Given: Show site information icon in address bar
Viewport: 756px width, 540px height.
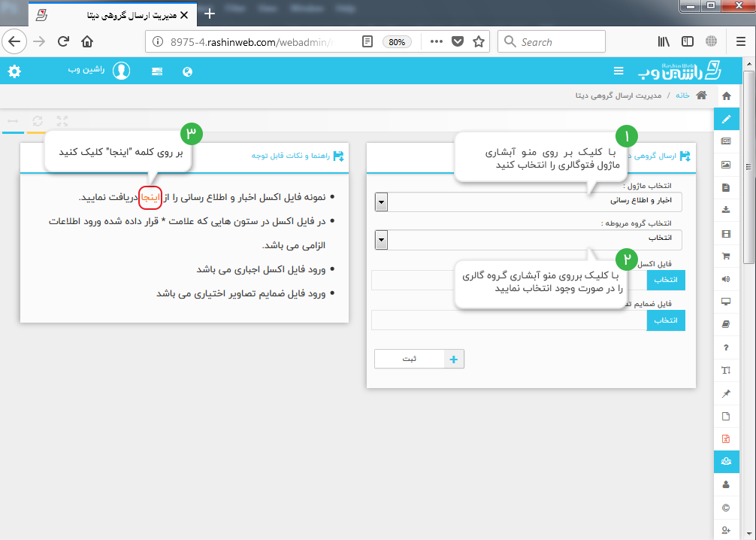Looking at the screenshot, I should coord(158,41).
